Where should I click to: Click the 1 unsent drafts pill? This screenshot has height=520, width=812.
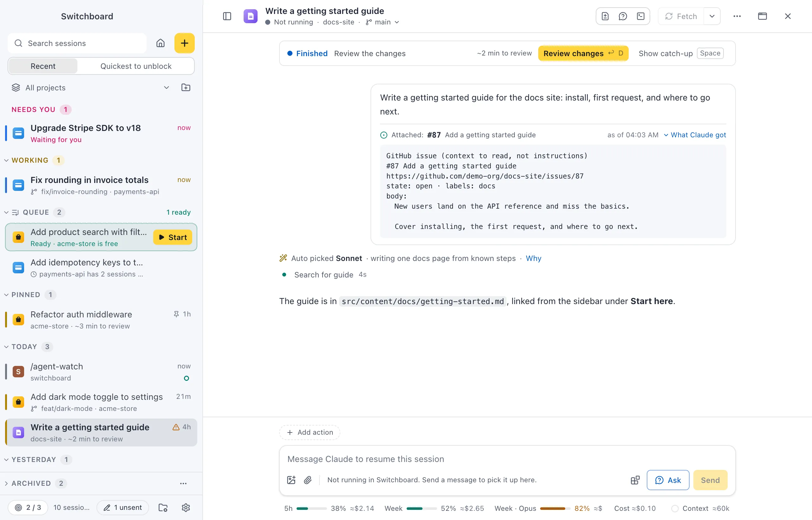coord(123,508)
